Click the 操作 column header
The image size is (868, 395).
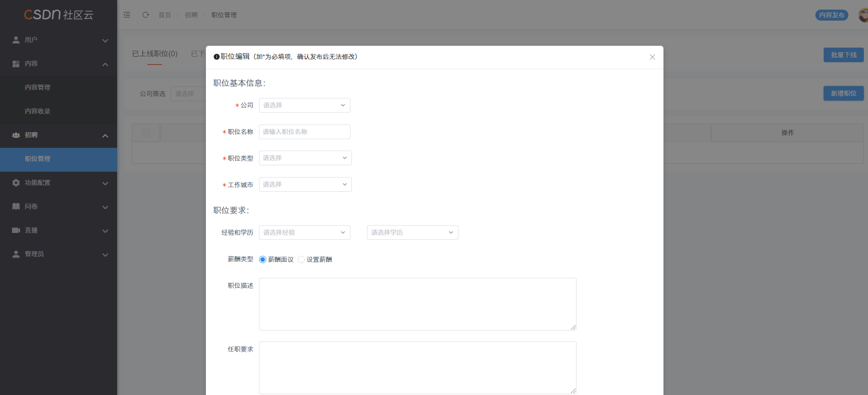tap(788, 133)
